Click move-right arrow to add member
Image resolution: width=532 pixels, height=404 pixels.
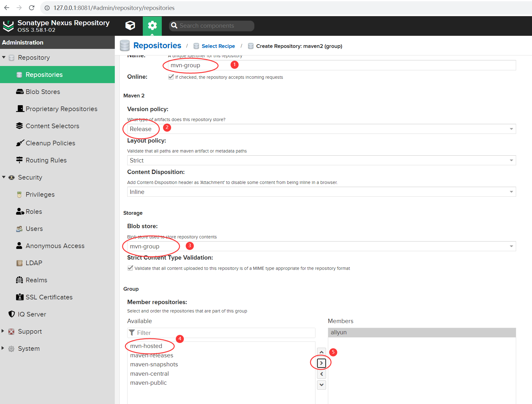point(321,363)
